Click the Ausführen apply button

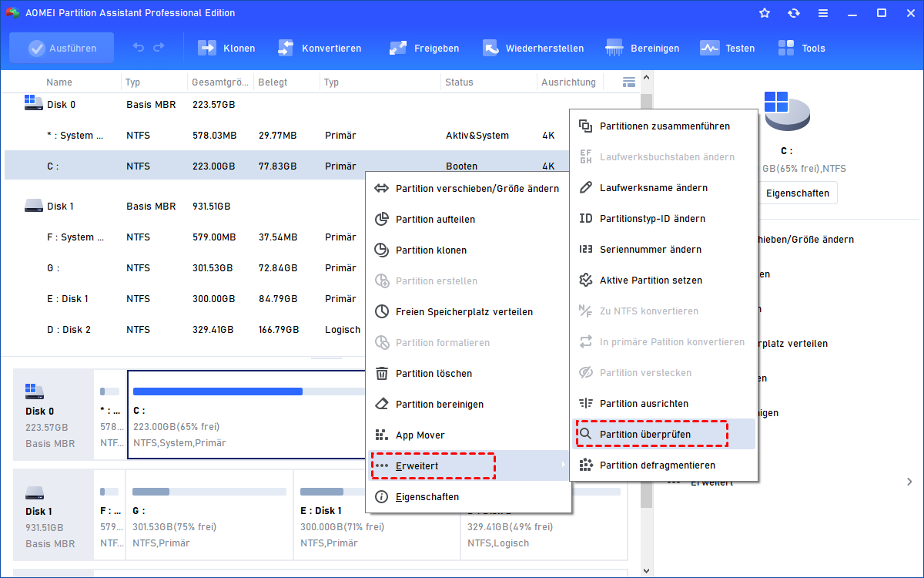(62, 48)
